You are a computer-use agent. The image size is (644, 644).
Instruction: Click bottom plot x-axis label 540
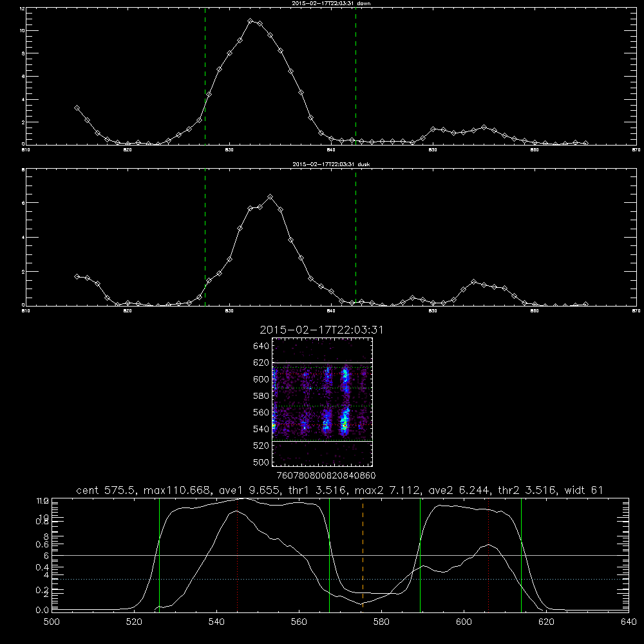216,622
